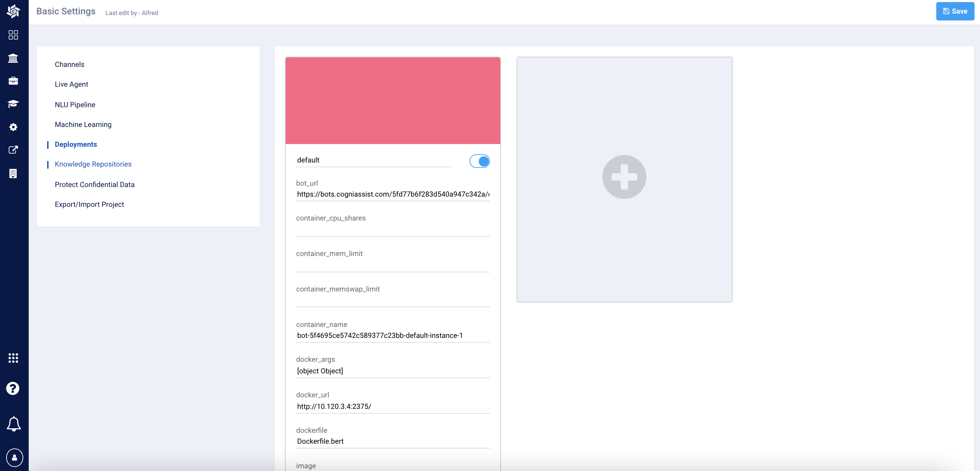This screenshot has width=980, height=471.
Task: Click the dashboard grid icon in sidebar
Action: pos(13,35)
